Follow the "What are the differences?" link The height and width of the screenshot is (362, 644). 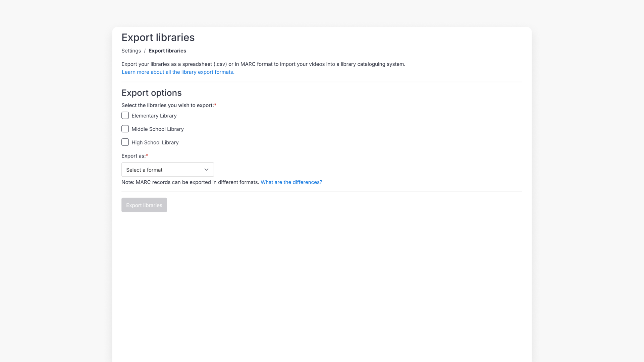point(291,182)
